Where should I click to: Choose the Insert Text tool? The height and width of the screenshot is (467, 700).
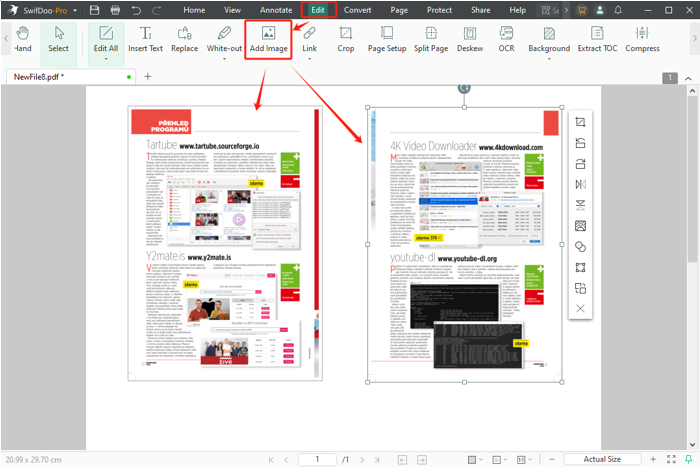pos(145,40)
